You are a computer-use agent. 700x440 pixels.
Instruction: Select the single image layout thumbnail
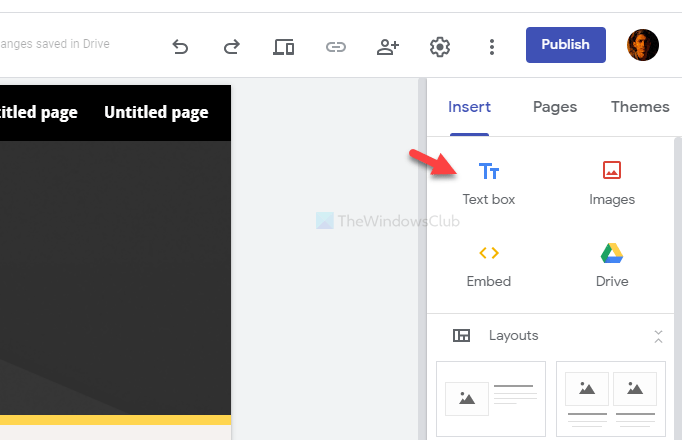491,398
